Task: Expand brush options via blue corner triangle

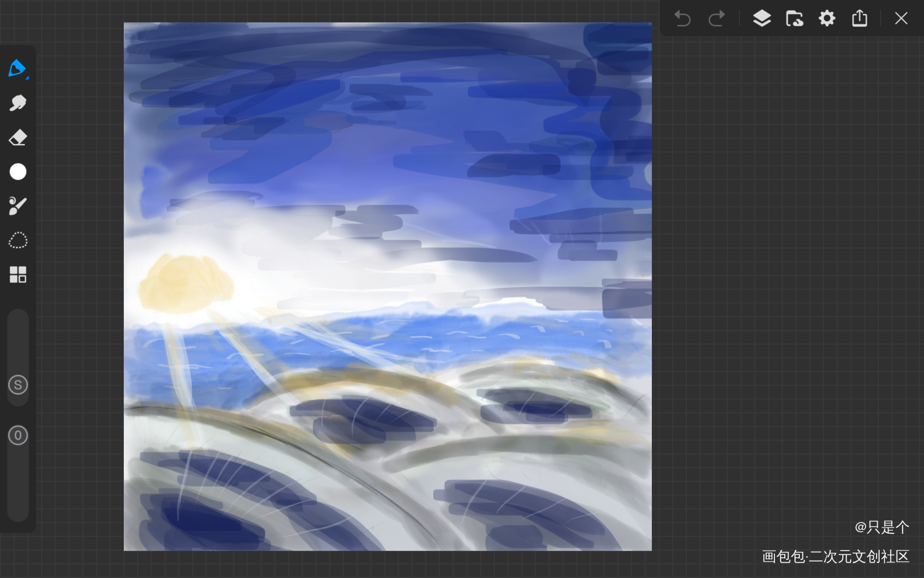Action: coord(27,78)
